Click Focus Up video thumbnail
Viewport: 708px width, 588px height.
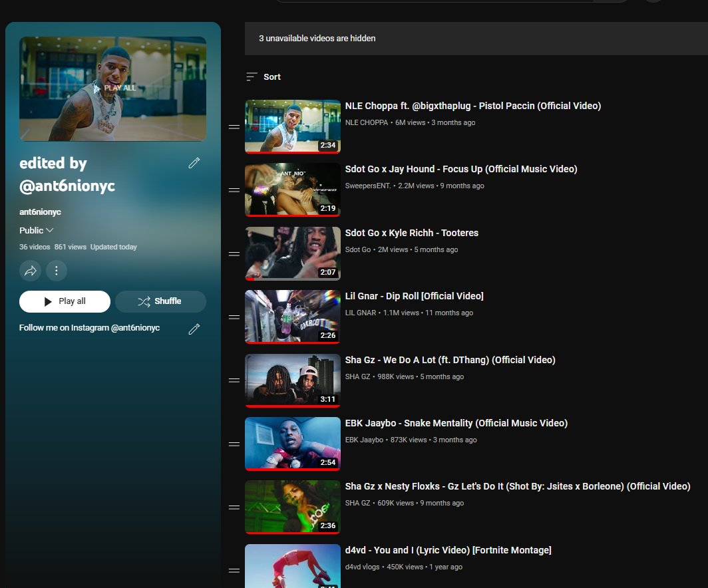pos(293,190)
